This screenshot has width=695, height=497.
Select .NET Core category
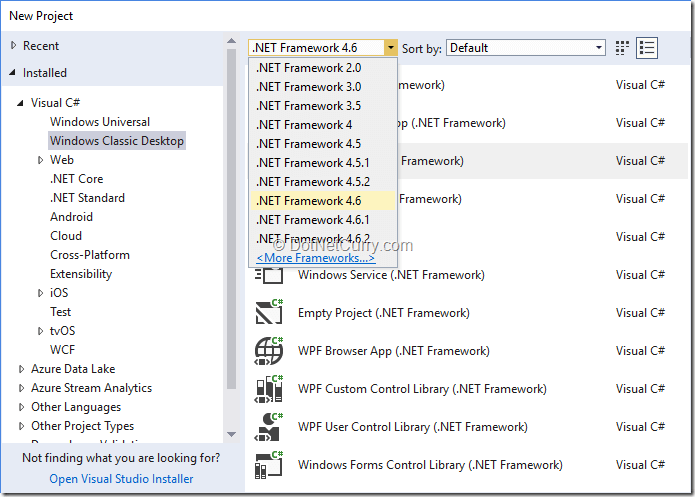pos(77,179)
